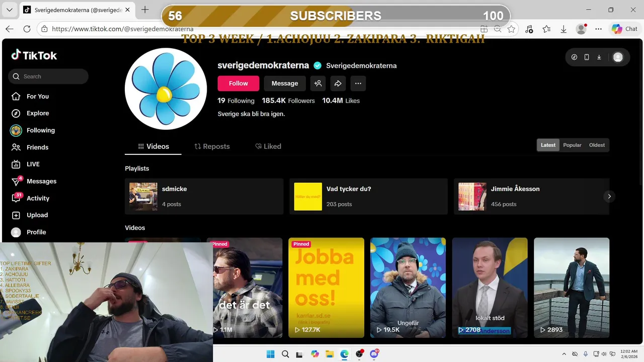The width and height of the screenshot is (644, 362).
Task: Show hidden system tray icons
Action: [563, 354]
